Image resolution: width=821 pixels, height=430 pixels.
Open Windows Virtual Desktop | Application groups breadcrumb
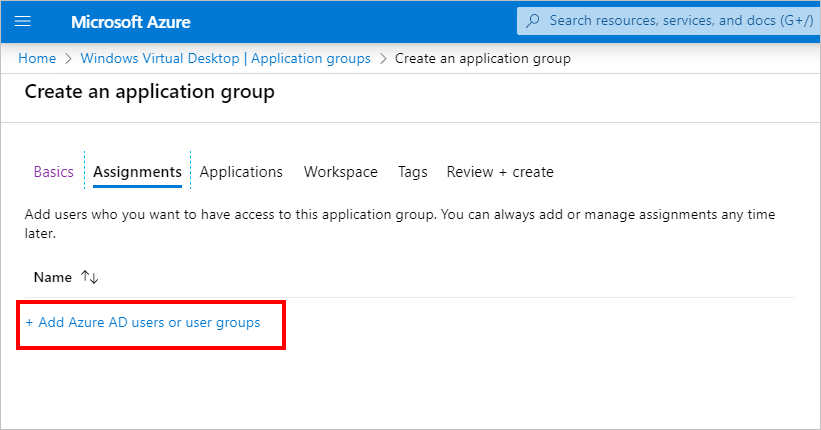(226, 58)
